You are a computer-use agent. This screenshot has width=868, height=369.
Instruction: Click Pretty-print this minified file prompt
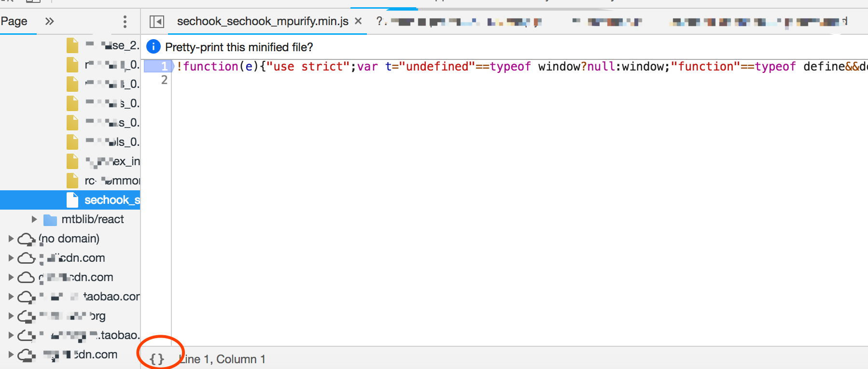click(x=239, y=47)
